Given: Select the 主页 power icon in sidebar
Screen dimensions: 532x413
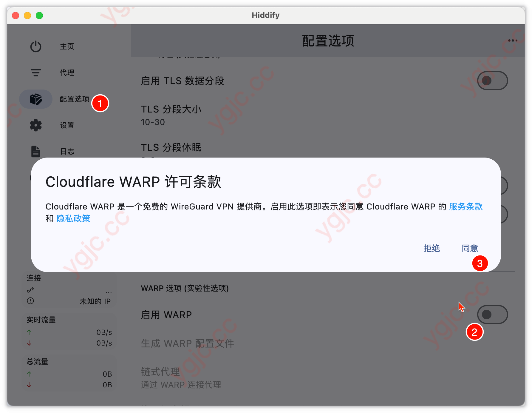Looking at the screenshot, I should 35,47.
